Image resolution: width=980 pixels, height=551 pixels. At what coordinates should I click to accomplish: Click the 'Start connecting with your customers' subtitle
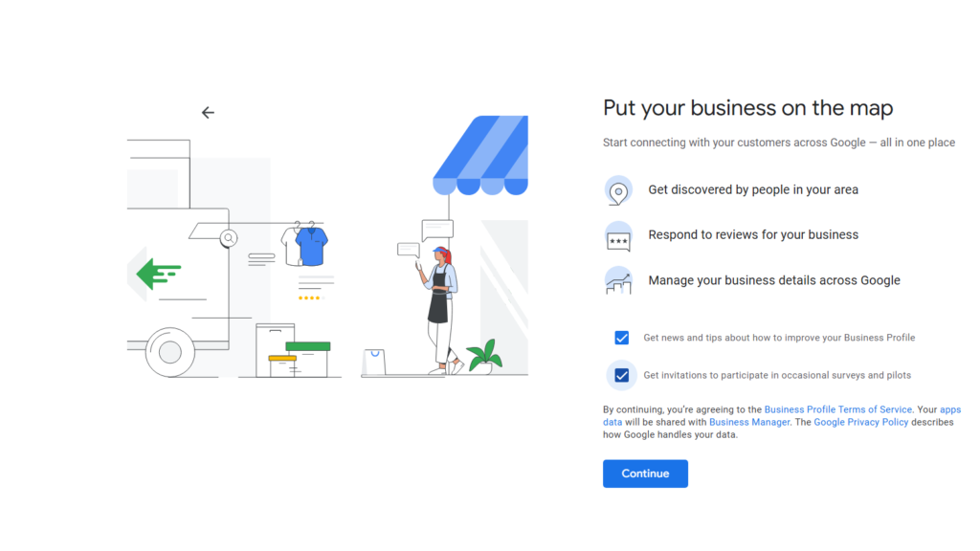tap(779, 143)
